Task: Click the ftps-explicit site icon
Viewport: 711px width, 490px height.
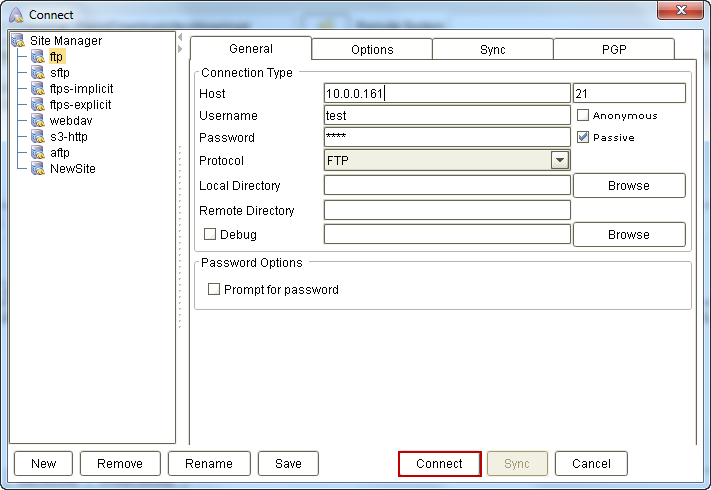Action: click(38, 105)
